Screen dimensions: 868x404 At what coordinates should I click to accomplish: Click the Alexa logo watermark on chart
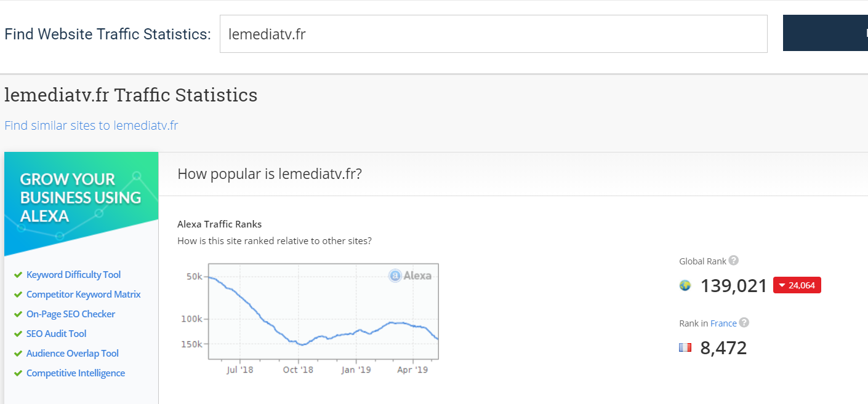point(410,275)
